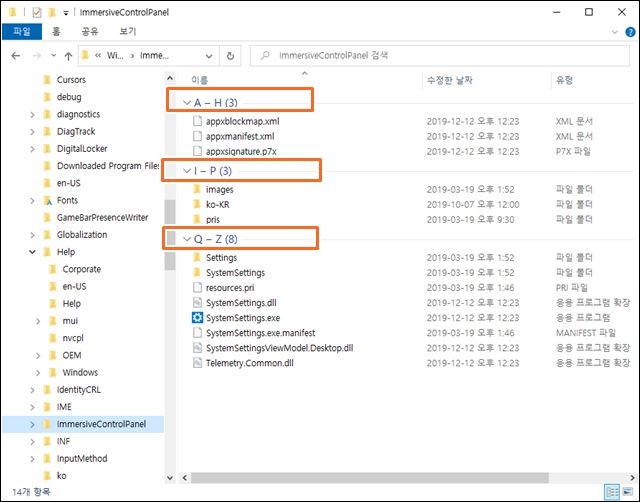Screen dimensions: 640x502
Task: Click the forward navigation arrow
Action: click(37, 56)
